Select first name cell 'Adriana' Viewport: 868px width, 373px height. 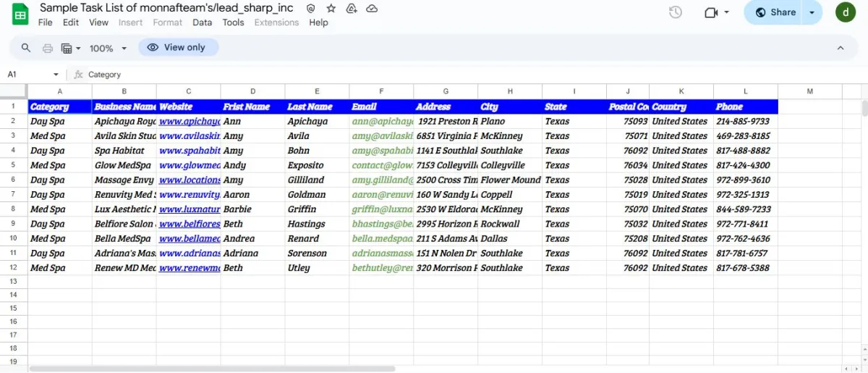pyautogui.click(x=253, y=253)
